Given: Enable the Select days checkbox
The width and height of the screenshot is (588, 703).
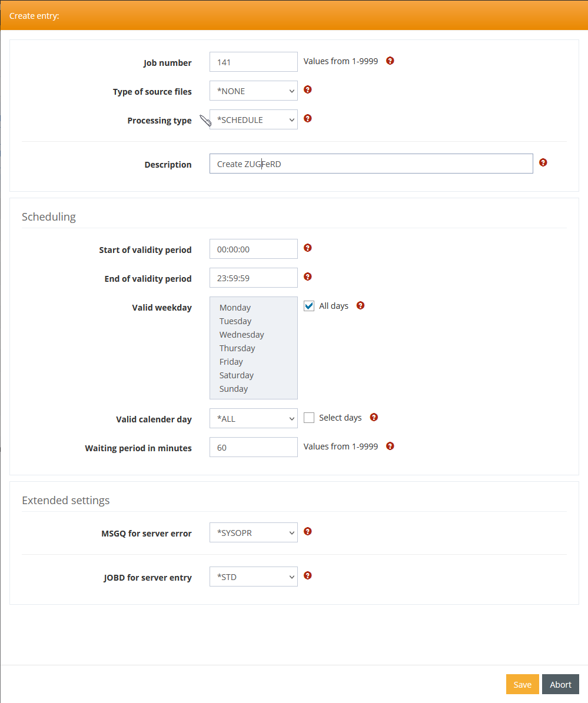Looking at the screenshot, I should (x=309, y=418).
